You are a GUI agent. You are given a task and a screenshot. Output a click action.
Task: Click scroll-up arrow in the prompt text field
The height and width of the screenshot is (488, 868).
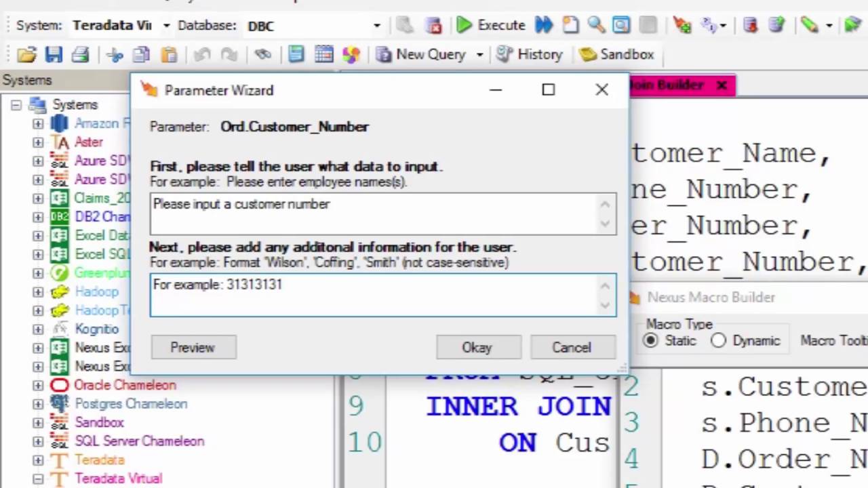click(x=606, y=204)
